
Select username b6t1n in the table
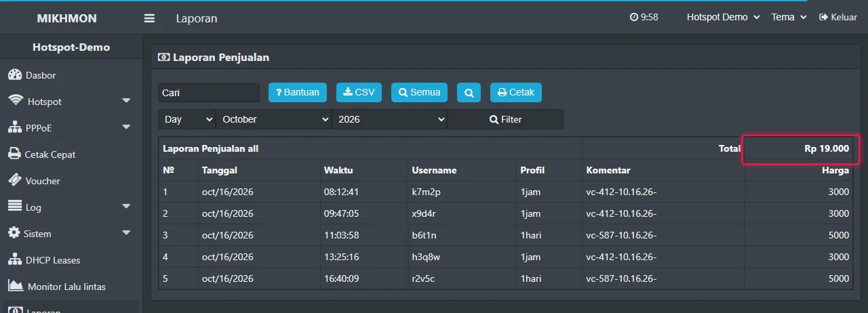(x=424, y=235)
